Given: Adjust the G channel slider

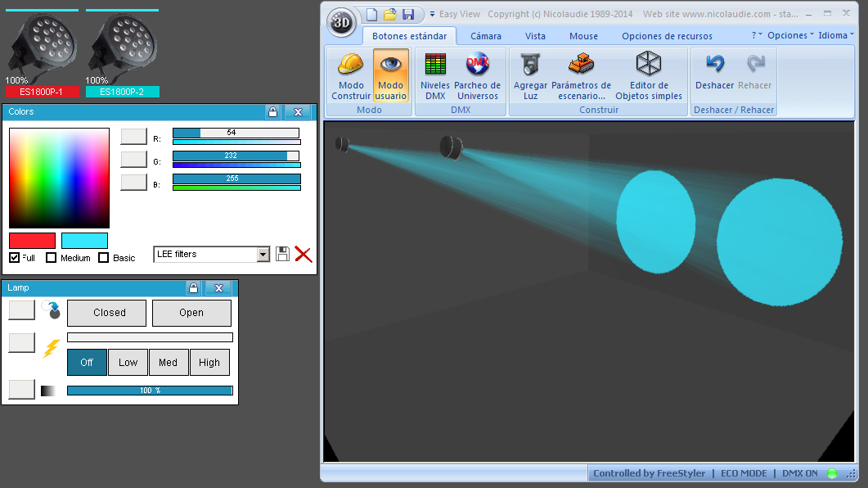Looking at the screenshot, I should (x=236, y=156).
